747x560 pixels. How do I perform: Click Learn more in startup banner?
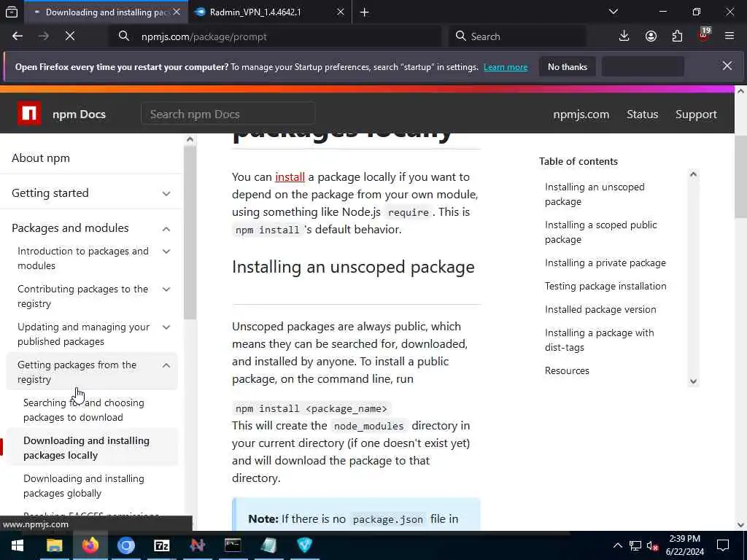(506, 67)
